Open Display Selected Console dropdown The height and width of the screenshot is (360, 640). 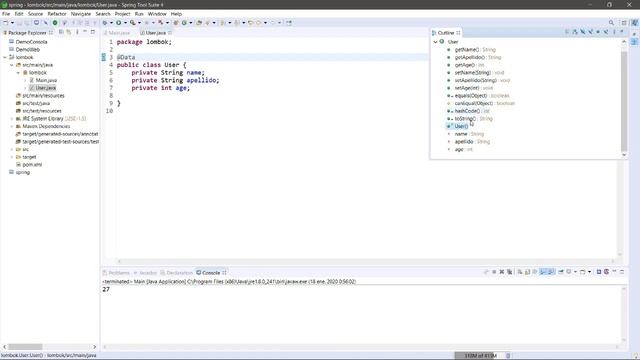click(x=576, y=272)
